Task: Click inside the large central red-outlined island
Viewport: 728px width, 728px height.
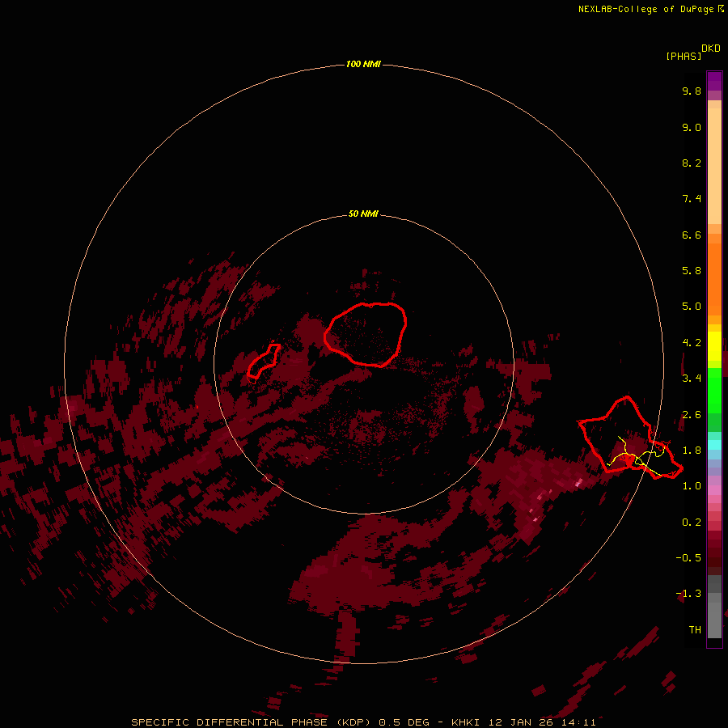Action: click(366, 334)
